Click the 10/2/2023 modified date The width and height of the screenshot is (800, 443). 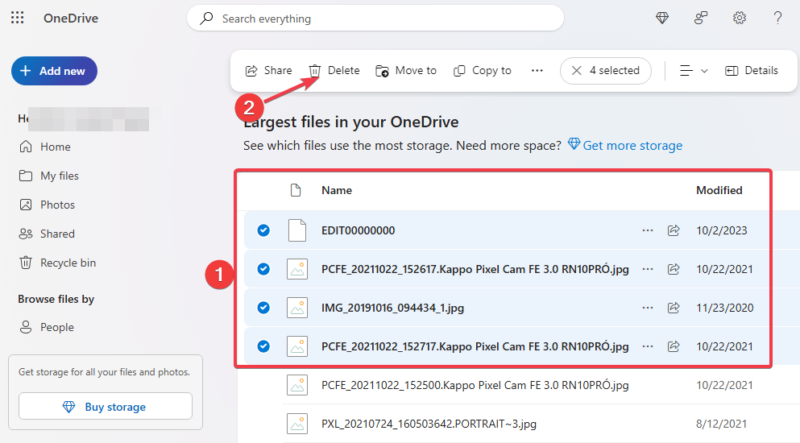(721, 230)
